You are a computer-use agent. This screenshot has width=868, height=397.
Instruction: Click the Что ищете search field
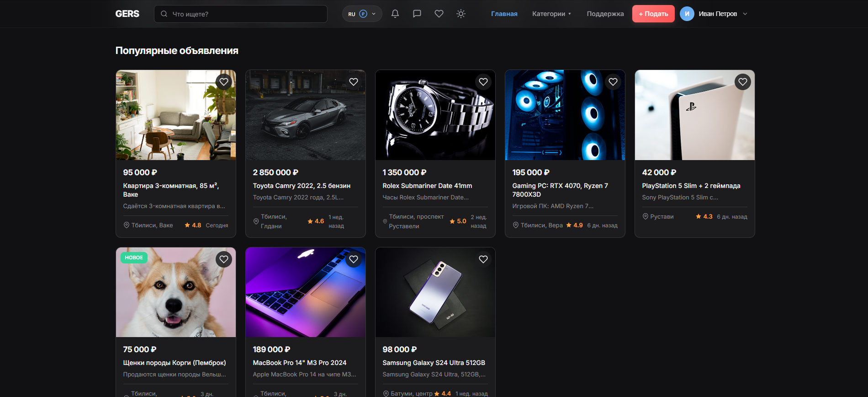(247, 14)
